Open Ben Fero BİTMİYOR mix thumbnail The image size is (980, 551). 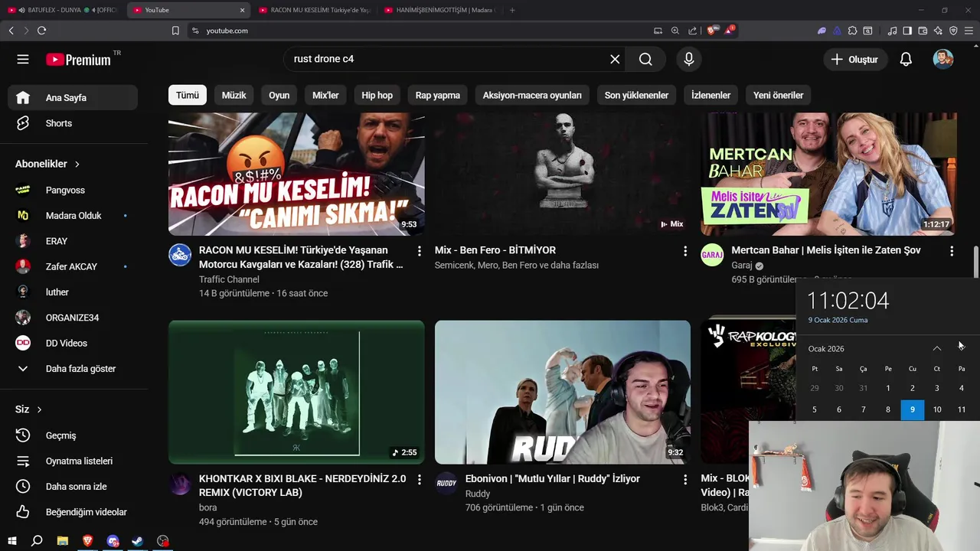[x=563, y=174]
